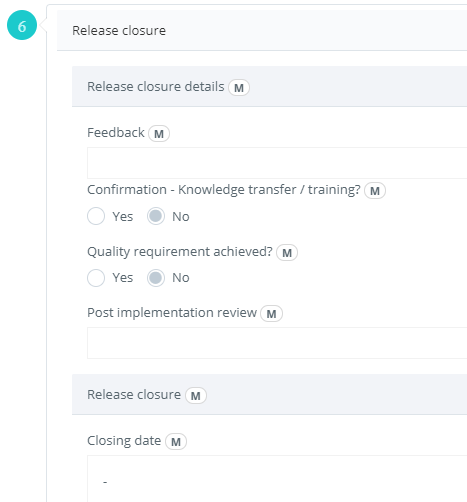Click the M badge after Knowledge transfer / training?
The image size is (467, 502).
[x=375, y=191]
